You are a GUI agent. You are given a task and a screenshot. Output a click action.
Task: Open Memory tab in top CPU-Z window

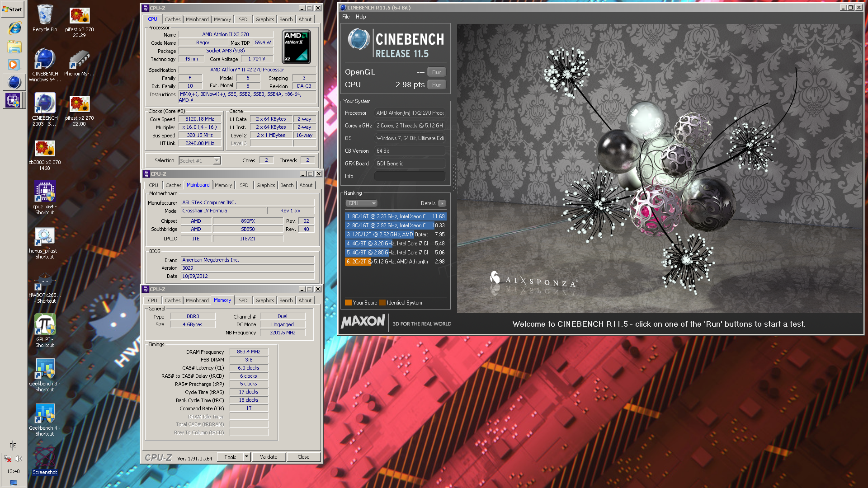[x=222, y=19]
